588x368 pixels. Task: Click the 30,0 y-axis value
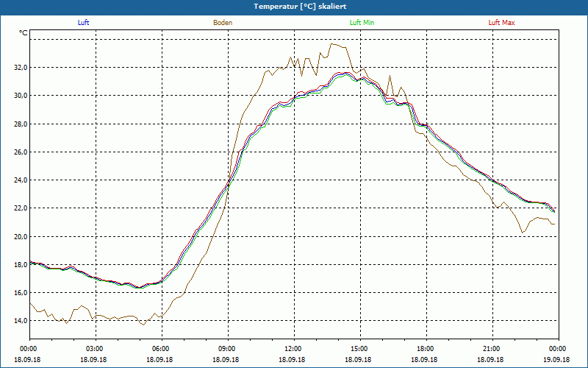[21, 96]
